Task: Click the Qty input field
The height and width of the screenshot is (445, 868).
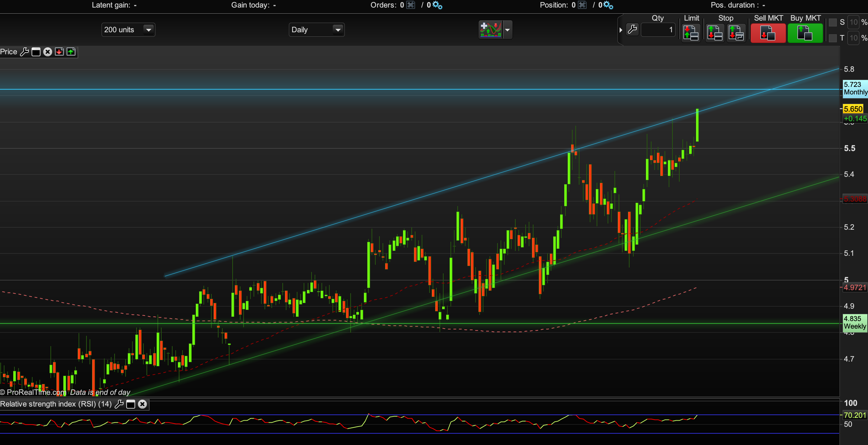Action: [x=658, y=30]
